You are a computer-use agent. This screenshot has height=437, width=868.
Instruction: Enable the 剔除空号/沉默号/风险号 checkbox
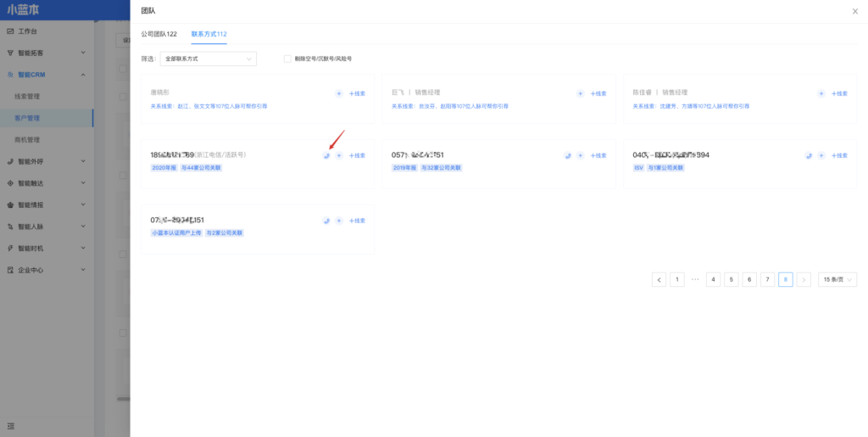287,59
